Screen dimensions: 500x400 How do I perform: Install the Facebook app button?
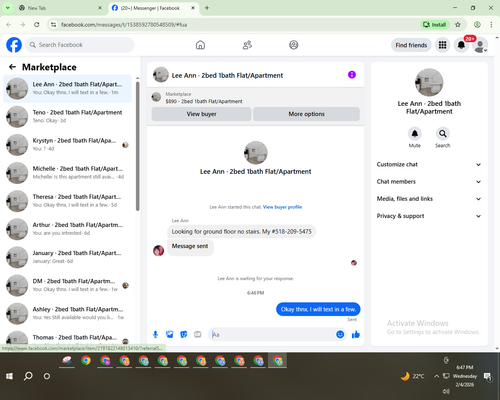(435, 25)
